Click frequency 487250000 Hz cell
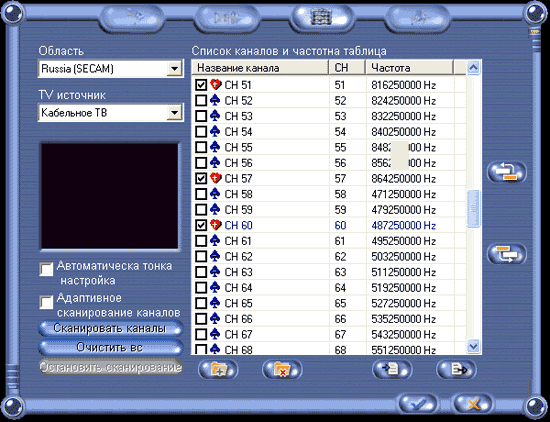The image size is (550, 422). click(x=403, y=225)
